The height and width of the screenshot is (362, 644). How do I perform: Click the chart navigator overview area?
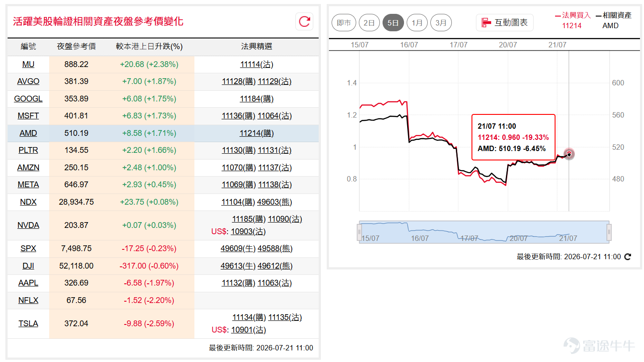point(484,232)
